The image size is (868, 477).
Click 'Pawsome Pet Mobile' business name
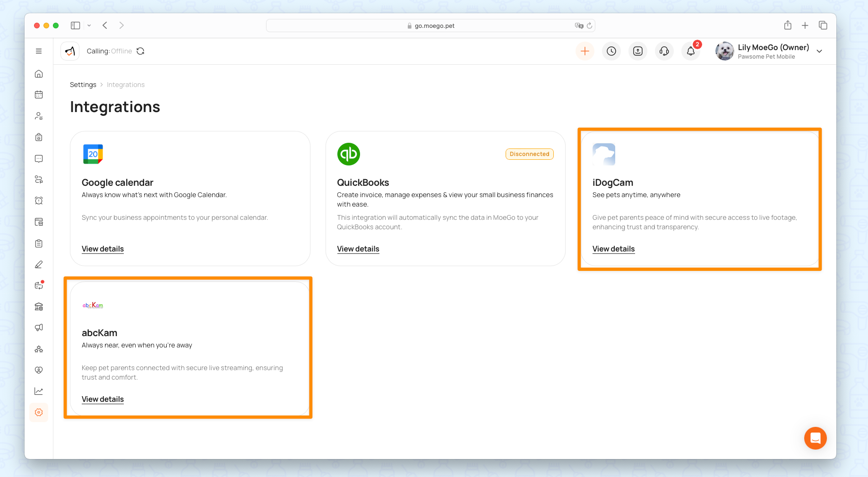click(766, 57)
